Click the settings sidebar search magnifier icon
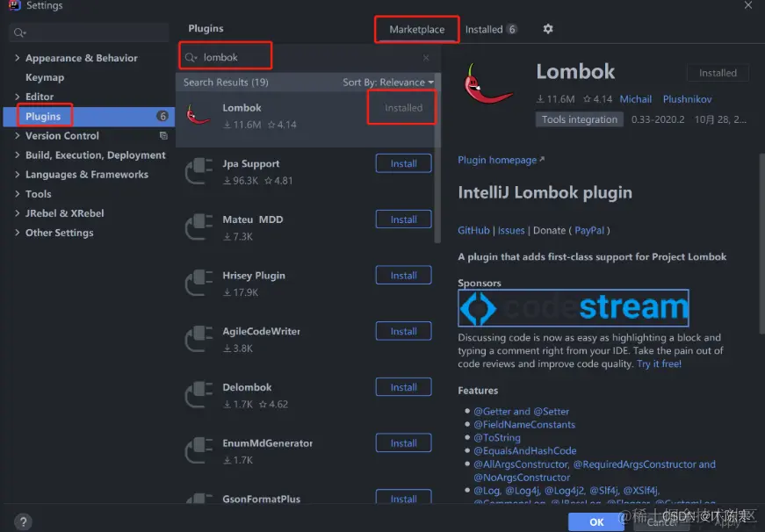765x532 pixels. coord(19,32)
